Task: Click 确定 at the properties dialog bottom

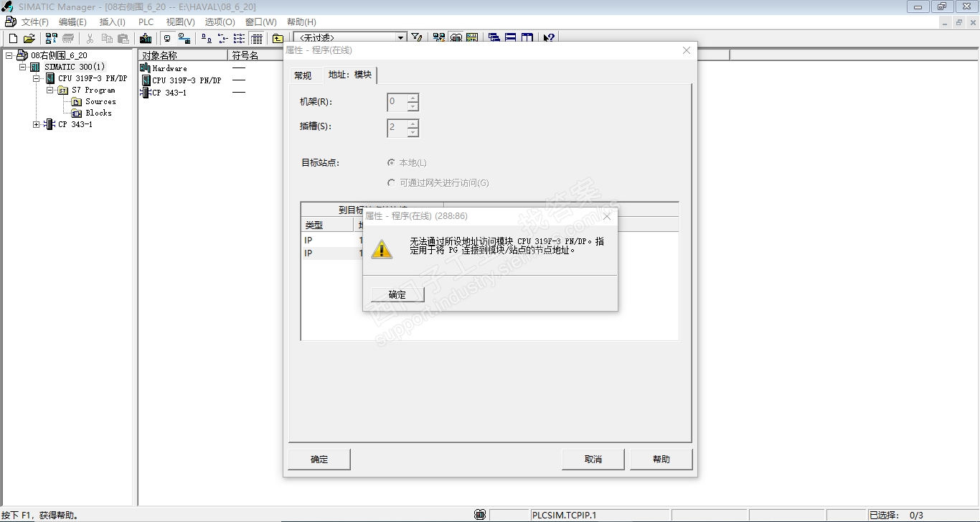Action: click(319, 460)
